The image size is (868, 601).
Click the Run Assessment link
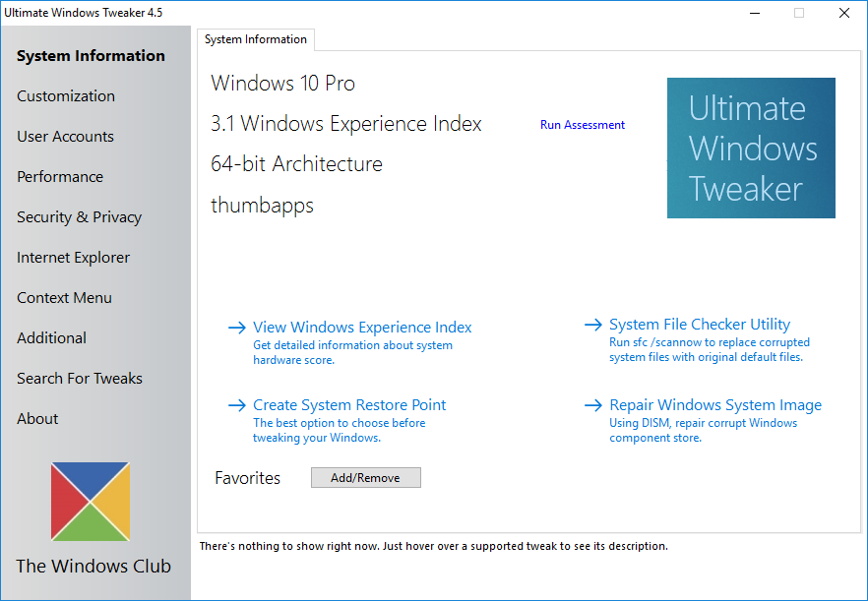point(583,125)
